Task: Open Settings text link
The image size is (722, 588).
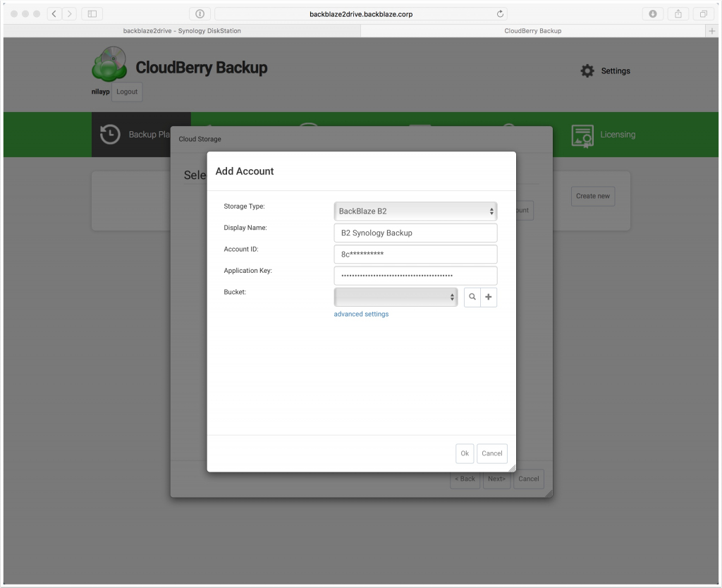Action: pos(616,71)
